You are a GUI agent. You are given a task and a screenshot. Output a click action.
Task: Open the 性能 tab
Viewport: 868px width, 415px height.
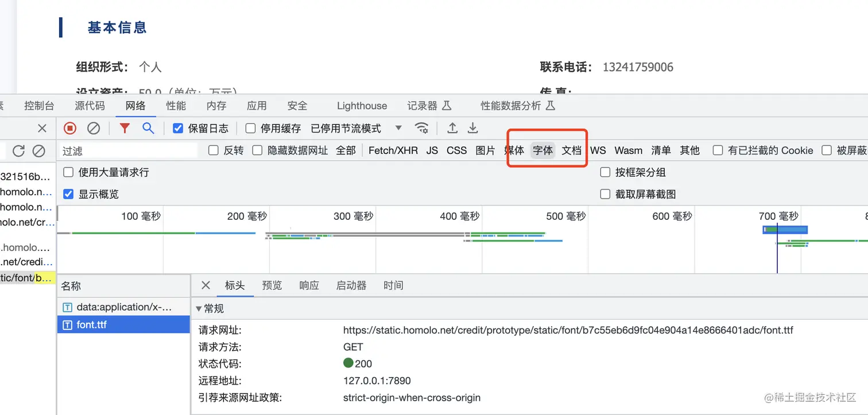point(176,106)
